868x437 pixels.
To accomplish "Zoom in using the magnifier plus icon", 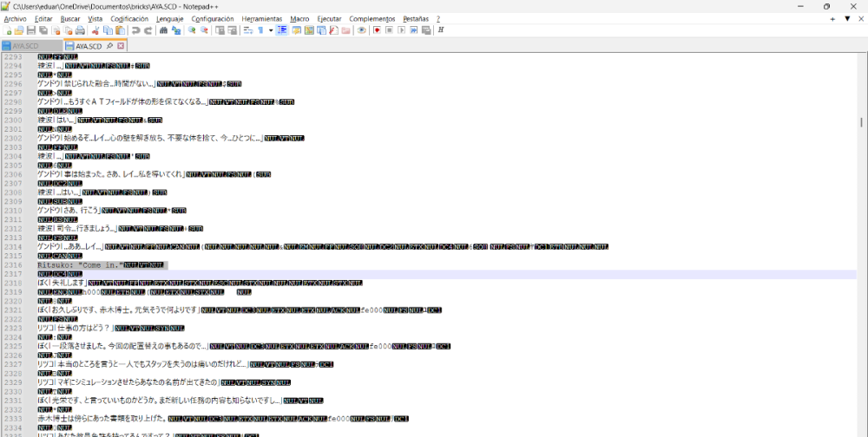I will [192, 29].
